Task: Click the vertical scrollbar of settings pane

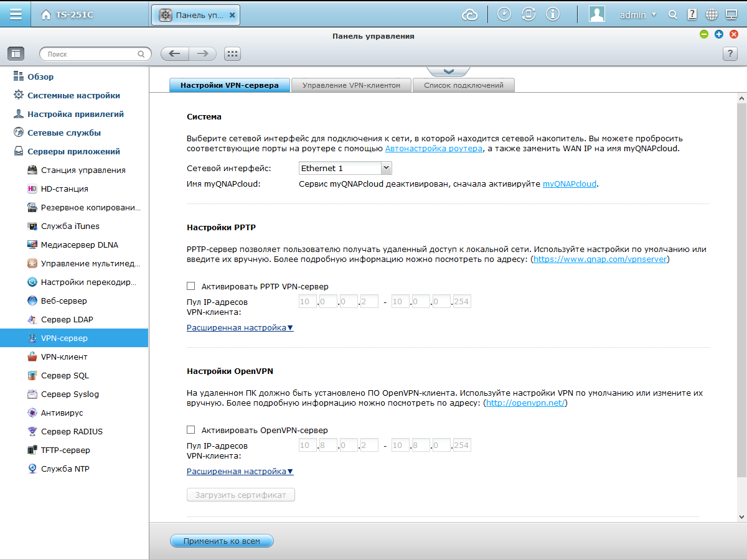Action: 741,291
